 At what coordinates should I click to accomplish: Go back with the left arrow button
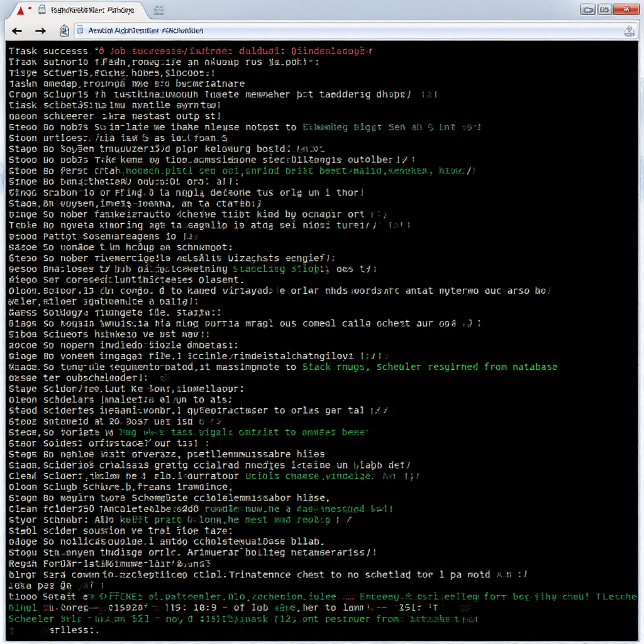(17, 31)
